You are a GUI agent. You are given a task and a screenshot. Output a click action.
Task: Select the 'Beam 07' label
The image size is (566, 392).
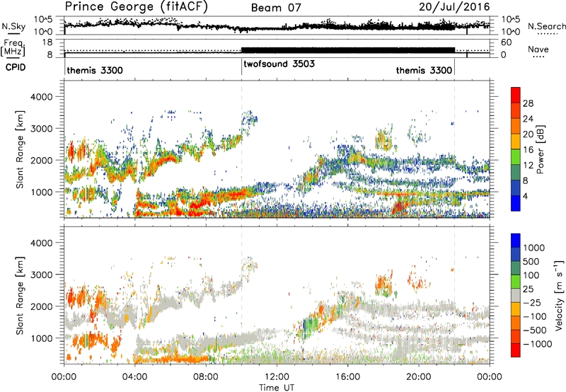click(276, 8)
